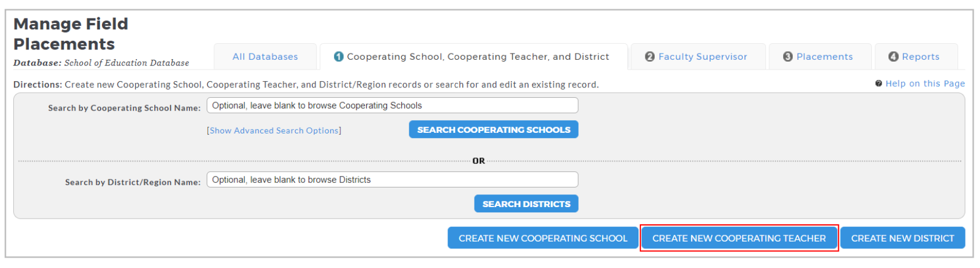Click the help question mark icon
The height and width of the screenshot is (268, 980).
click(x=879, y=83)
